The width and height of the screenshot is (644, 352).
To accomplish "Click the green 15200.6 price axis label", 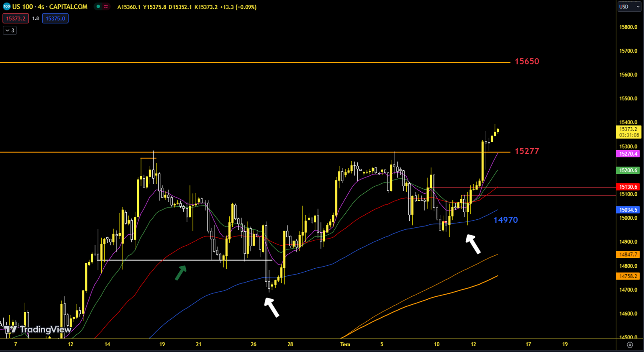I will tap(628, 170).
